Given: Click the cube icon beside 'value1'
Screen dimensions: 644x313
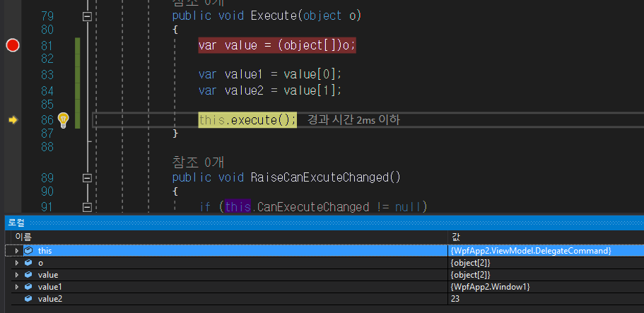Looking at the screenshot, I should [28, 287].
